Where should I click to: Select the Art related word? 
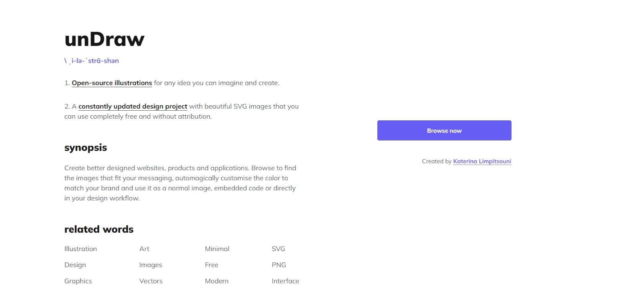144,249
